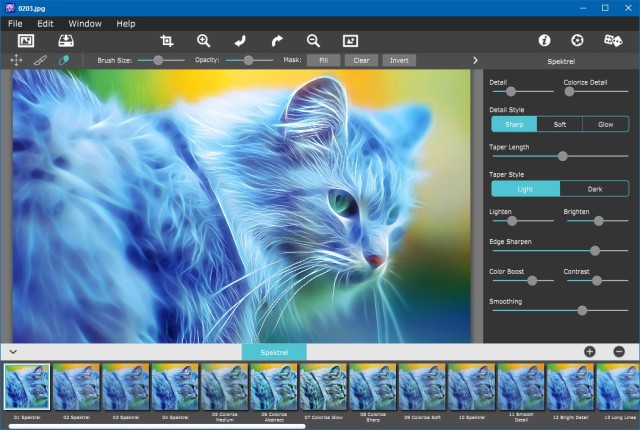This screenshot has height=430, width=640.
Task: Select the crop tool
Action: pos(167,41)
